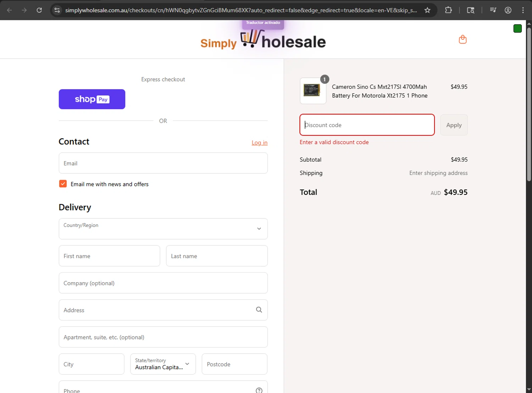Image resolution: width=532 pixels, height=393 pixels.
Task: Show phone number help tooltip
Action: coord(259,390)
